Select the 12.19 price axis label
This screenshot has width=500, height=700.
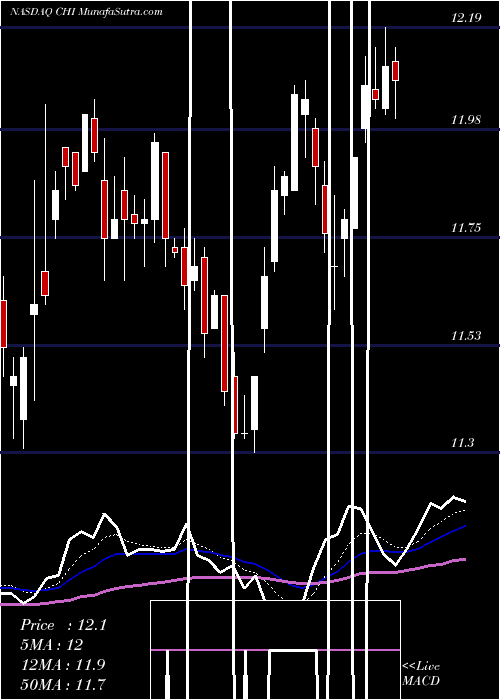[x=466, y=18]
